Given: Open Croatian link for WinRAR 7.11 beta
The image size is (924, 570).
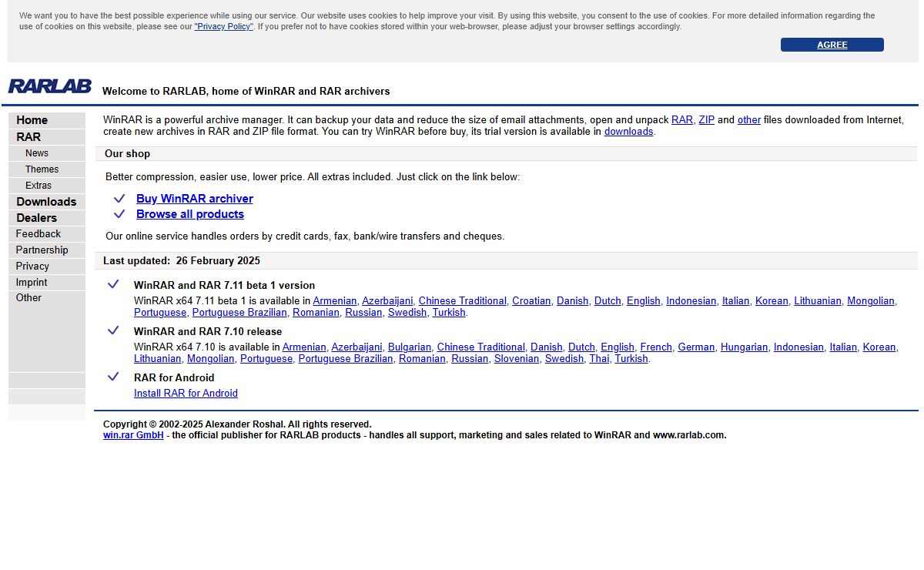Looking at the screenshot, I should pyautogui.click(x=531, y=301).
